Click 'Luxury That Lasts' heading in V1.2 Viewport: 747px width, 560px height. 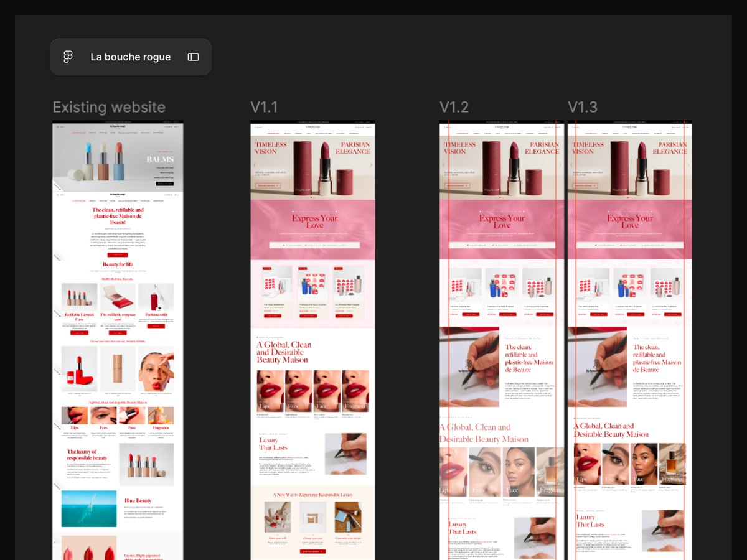point(463,528)
